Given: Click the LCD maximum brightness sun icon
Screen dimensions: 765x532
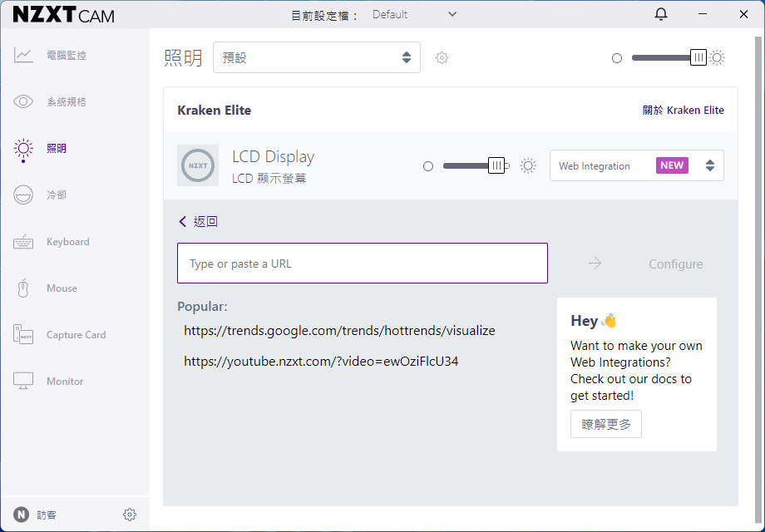Looking at the screenshot, I should coord(528,165).
